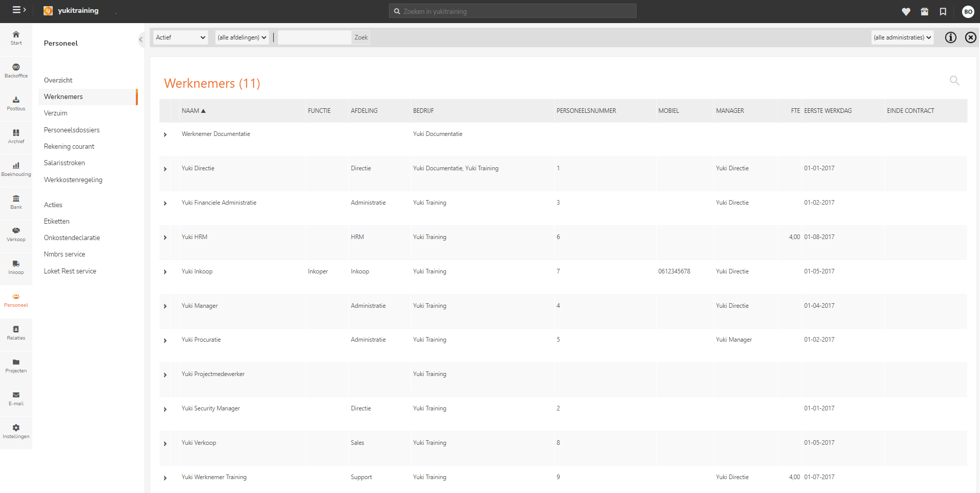Expand the Yuki Financiele Administratie row
Screen dimensions: 980x493
[x=165, y=203]
